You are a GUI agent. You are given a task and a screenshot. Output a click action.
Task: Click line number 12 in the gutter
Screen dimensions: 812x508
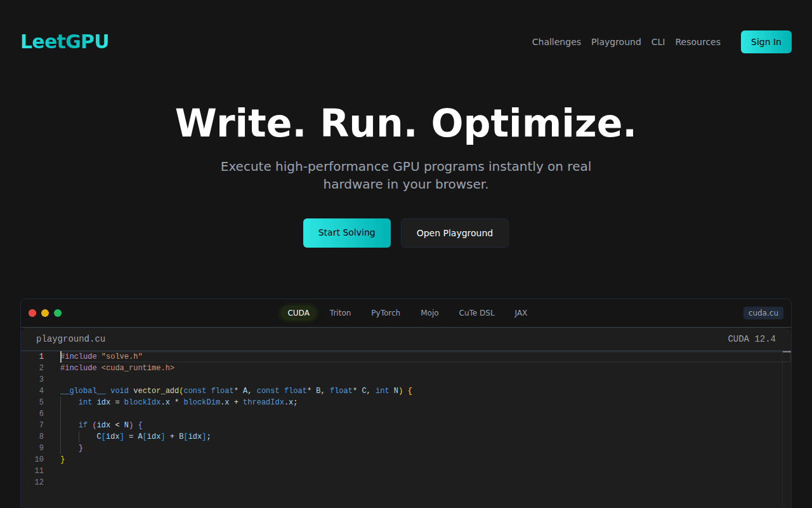pyautogui.click(x=39, y=483)
